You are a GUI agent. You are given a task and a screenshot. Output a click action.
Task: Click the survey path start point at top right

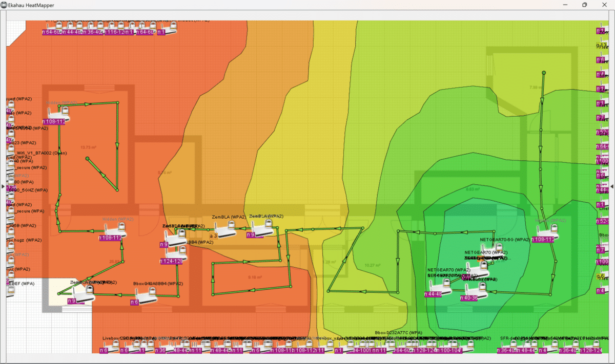[x=544, y=73]
